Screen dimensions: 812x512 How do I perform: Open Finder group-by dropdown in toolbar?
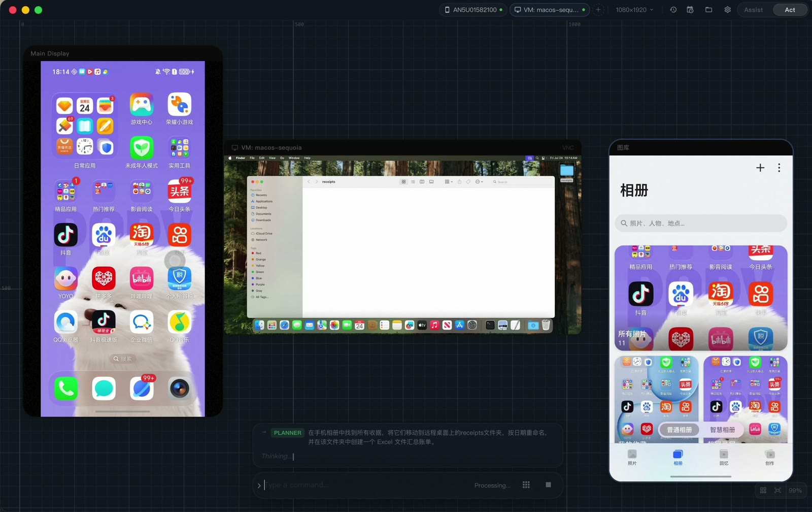pyautogui.click(x=449, y=181)
